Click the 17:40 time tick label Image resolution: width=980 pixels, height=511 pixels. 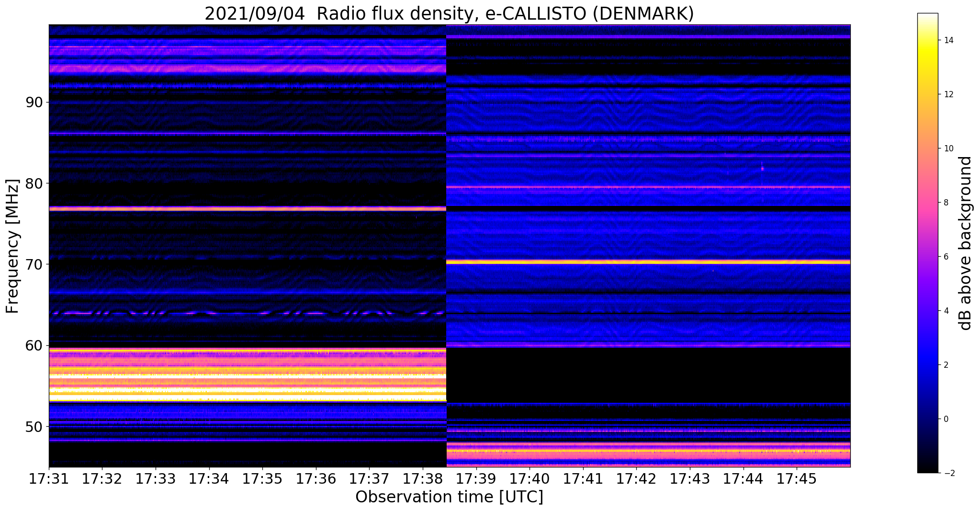[529, 479]
